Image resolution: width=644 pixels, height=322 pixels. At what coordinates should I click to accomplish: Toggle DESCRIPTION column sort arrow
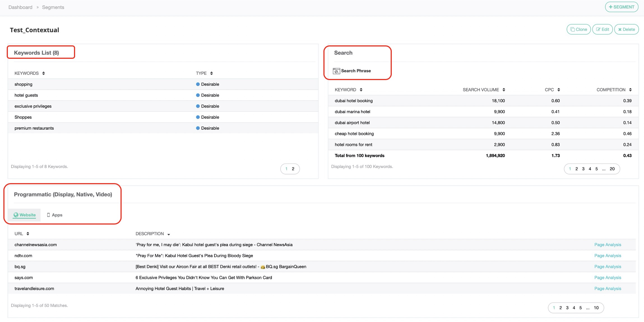tap(168, 234)
